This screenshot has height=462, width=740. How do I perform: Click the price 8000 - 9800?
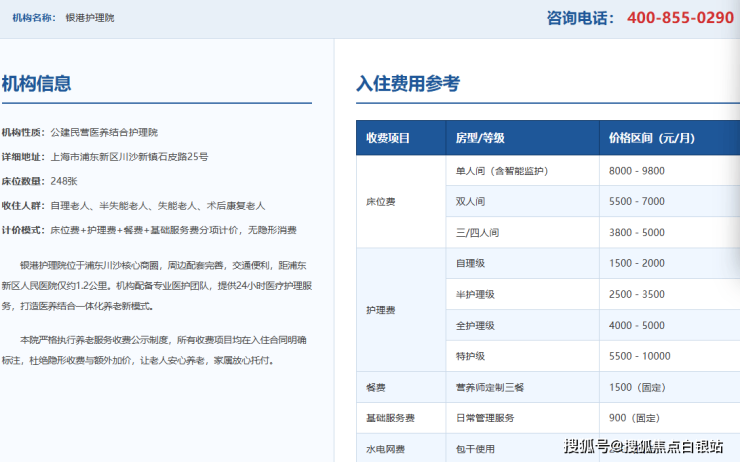(637, 171)
